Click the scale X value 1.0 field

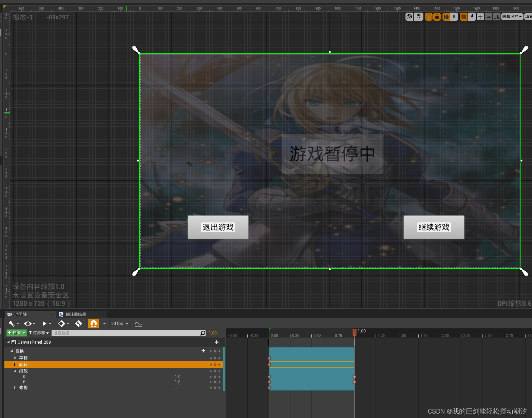point(177,377)
